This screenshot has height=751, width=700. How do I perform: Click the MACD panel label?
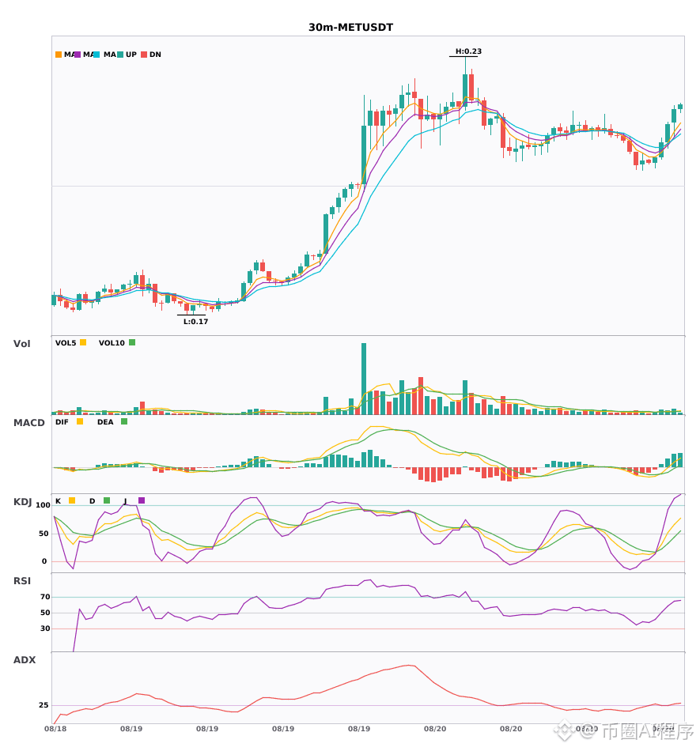(x=28, y=423)
